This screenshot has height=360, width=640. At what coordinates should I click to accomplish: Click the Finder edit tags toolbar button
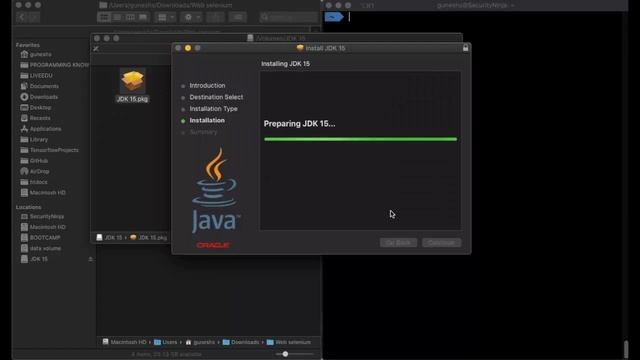238,17
